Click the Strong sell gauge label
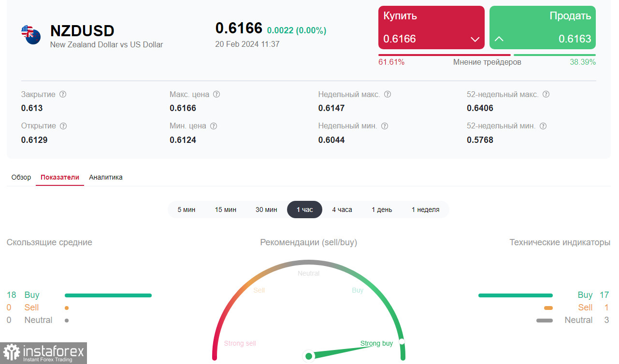 pyautogui.click(x=240, y=343)
